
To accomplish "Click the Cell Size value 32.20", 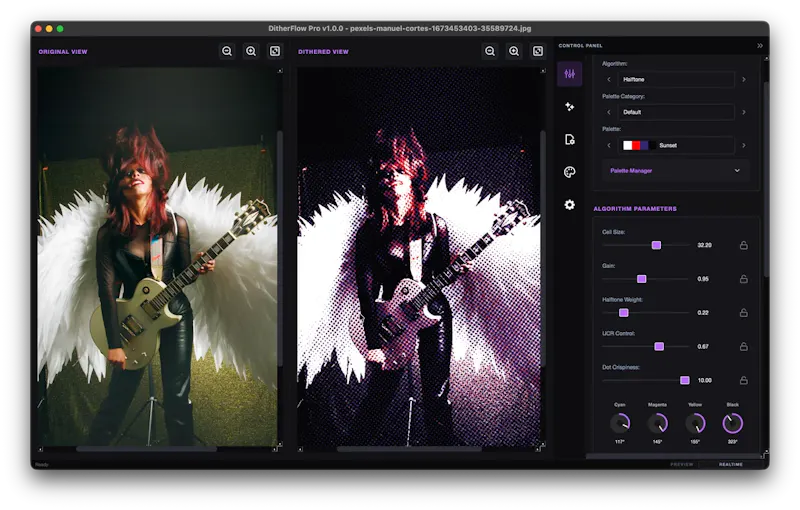I will click(704, 245).
